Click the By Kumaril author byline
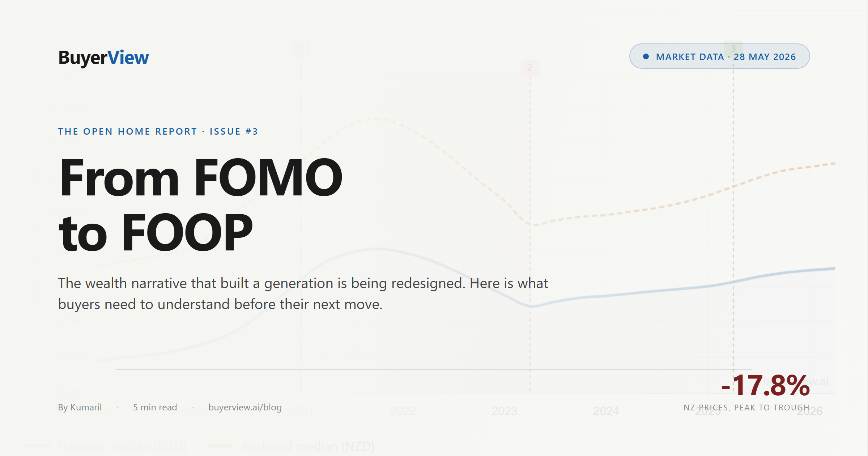 click(x=80, y=407)
